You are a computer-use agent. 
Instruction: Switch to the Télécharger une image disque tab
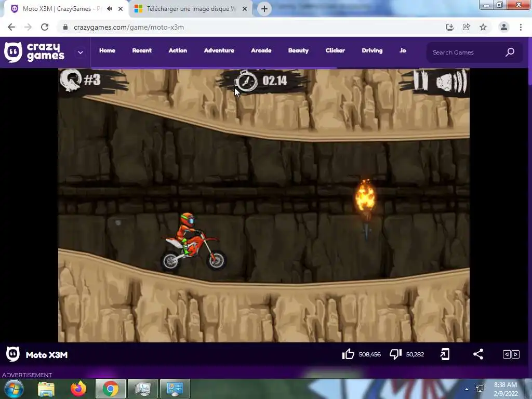(x=191, y=9)
